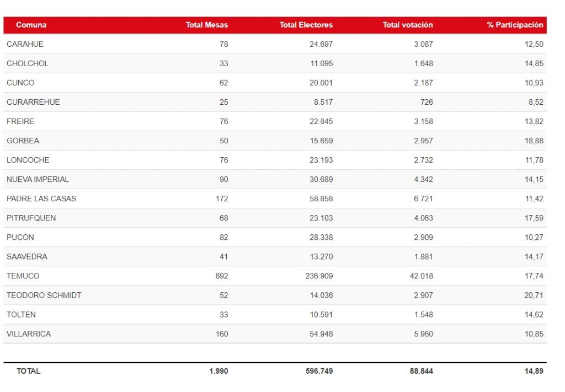Click Temuco's votación value 42.018

click(422, 276)
